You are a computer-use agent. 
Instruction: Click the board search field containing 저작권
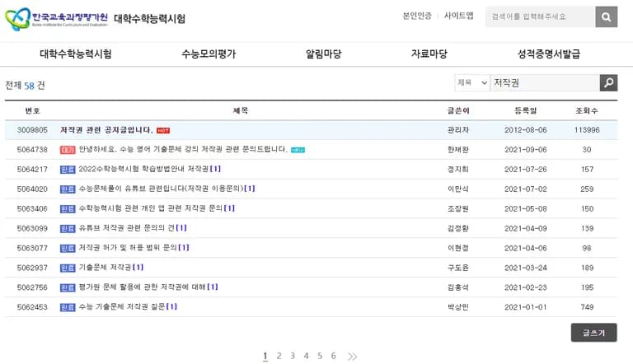(544, 82)
